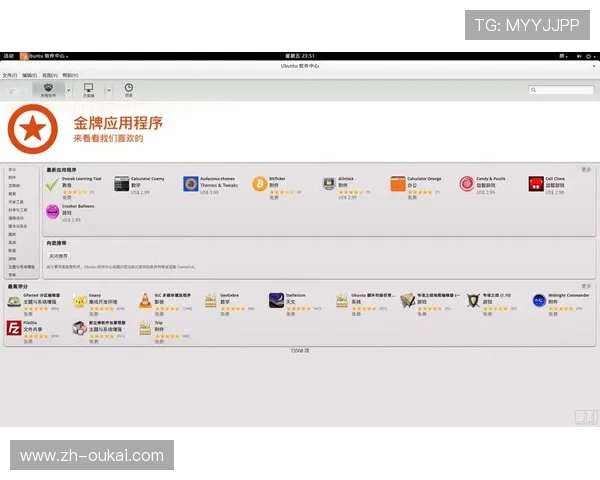
Task: Open Dvorak Learning Tool checkmark icon
Action: click(52, 184)
